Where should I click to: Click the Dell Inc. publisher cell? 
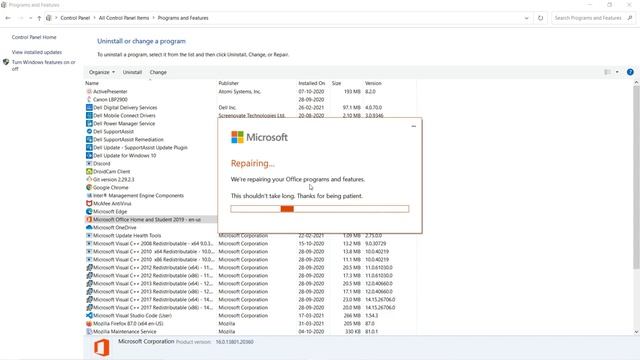click(227, 107)
